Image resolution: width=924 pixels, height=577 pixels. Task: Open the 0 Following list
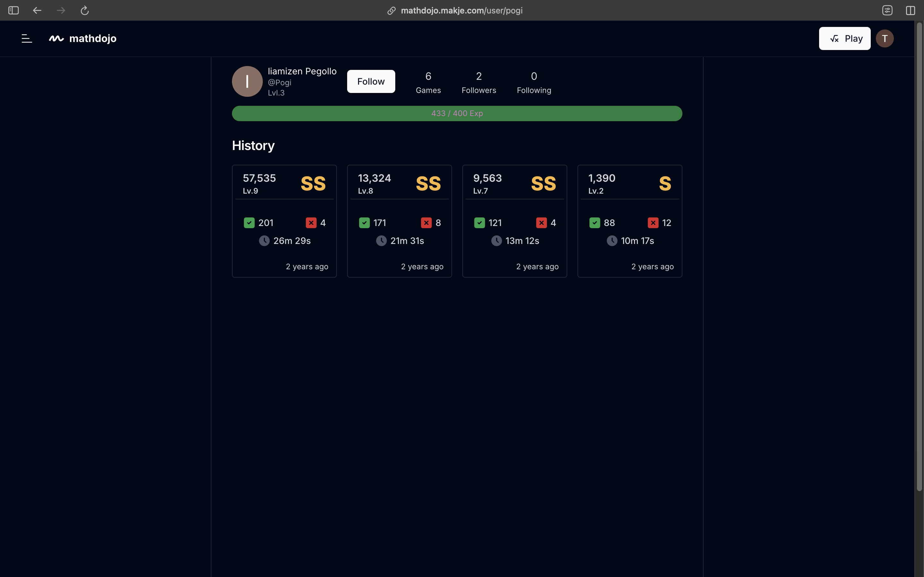coord(534,82)
